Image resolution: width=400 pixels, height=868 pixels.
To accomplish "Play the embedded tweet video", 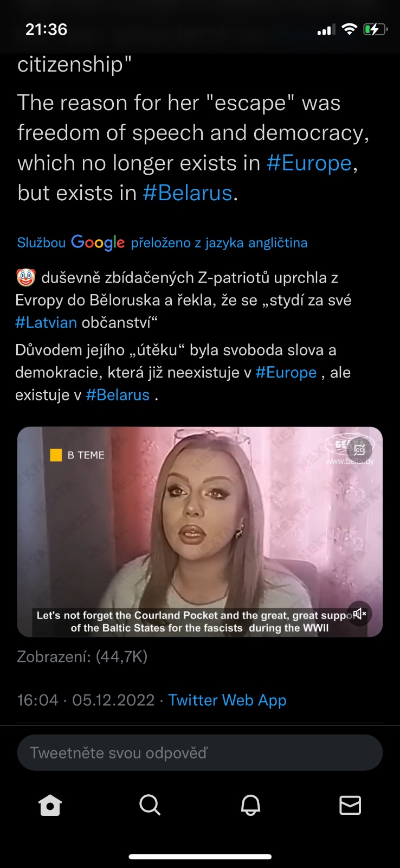I will click(200, 532).
